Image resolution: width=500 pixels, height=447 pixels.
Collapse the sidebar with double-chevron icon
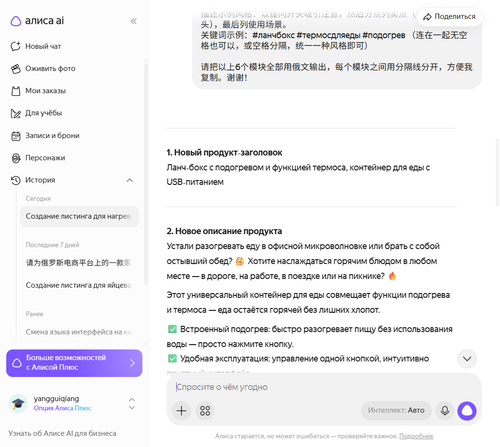tap(133, 21)
